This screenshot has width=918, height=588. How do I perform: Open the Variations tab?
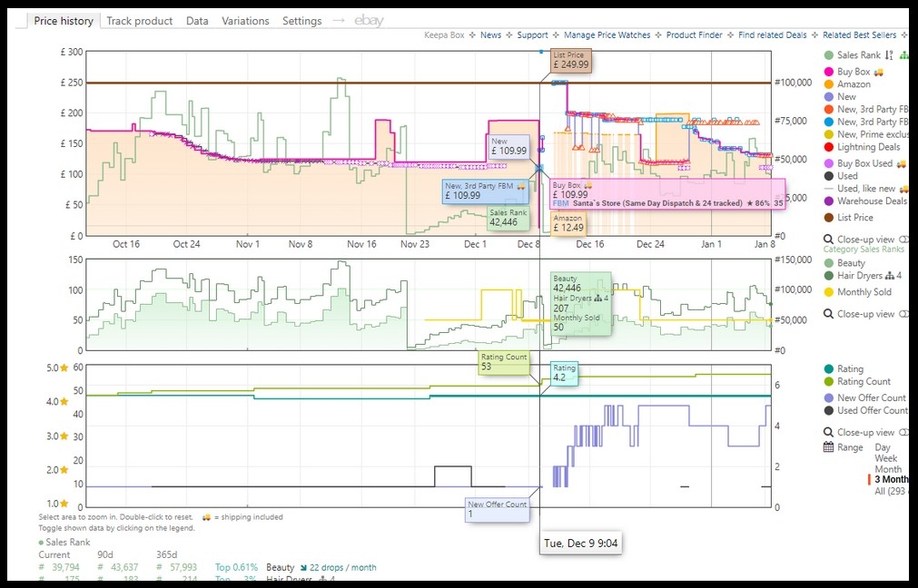[245, 21]
